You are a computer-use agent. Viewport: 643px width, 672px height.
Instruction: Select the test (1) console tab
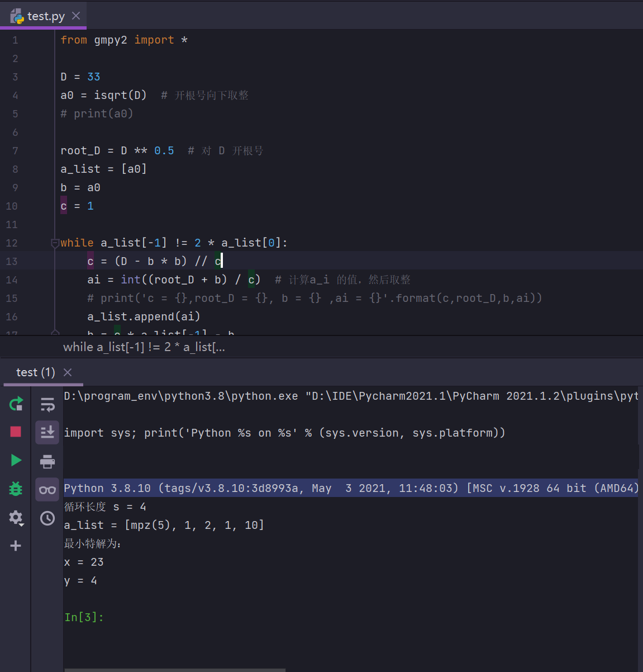[x=35, y=372]
